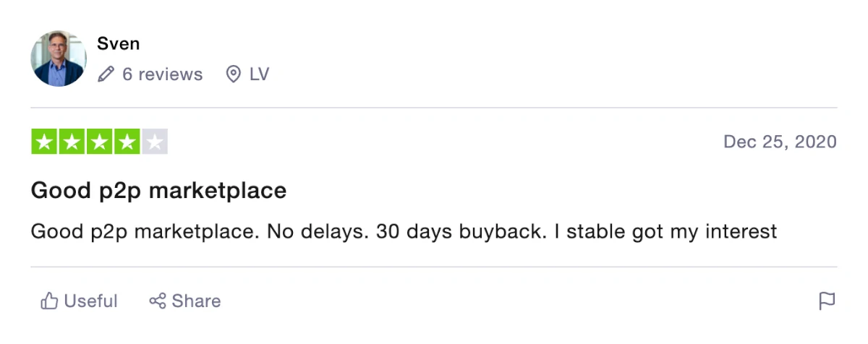Click the pencil icon beside 6 reviews
The image size is (868, 344).
click(106, 74)
